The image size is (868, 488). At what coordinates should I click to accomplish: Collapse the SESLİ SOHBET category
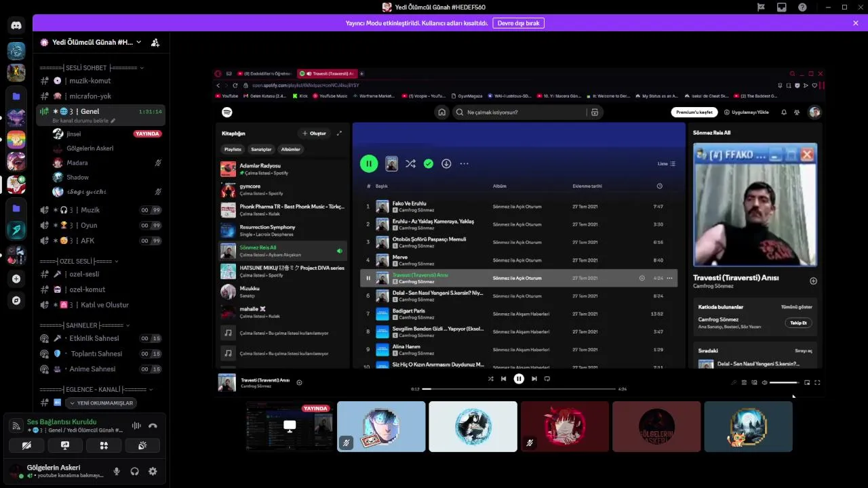coord(92,68)
